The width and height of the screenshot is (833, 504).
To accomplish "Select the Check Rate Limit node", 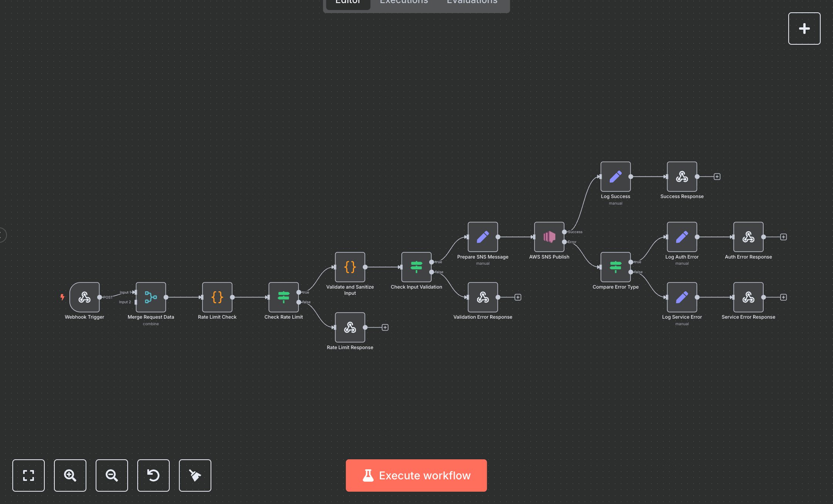I will 283,297.
